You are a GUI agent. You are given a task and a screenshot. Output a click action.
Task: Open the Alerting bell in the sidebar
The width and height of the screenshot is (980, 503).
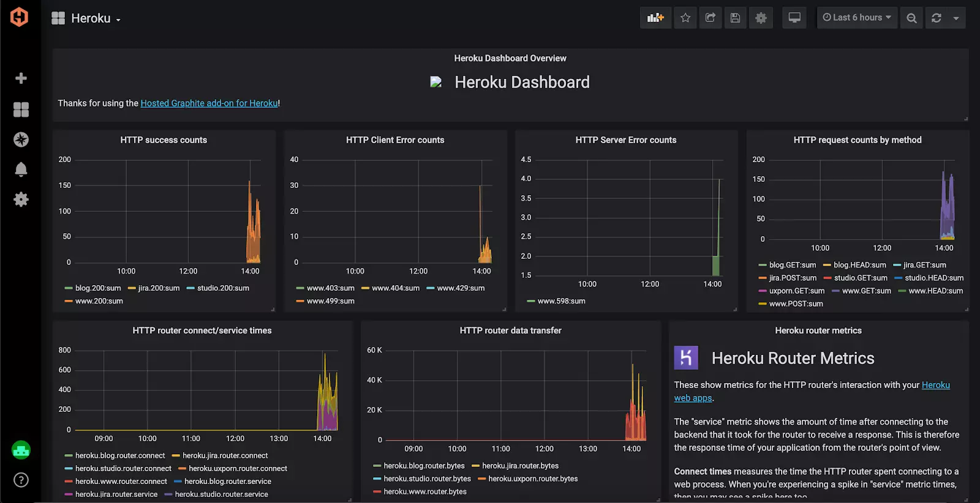21,170
